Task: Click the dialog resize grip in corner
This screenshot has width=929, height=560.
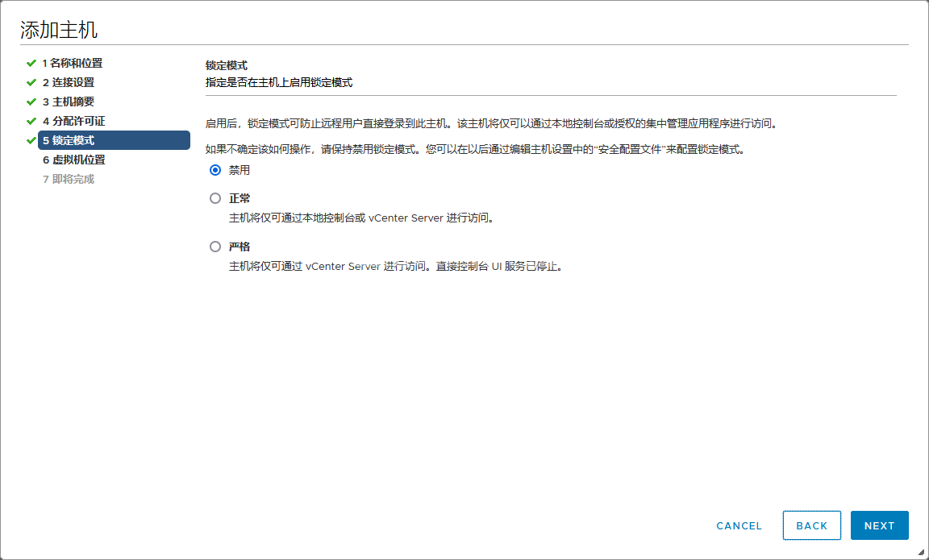Action: pos(921,552)
